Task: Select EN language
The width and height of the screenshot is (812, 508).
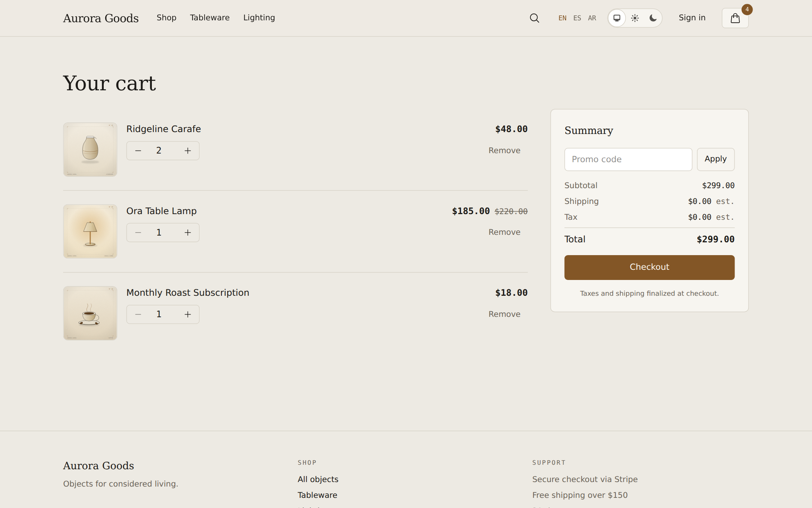Action: (562, 18)
